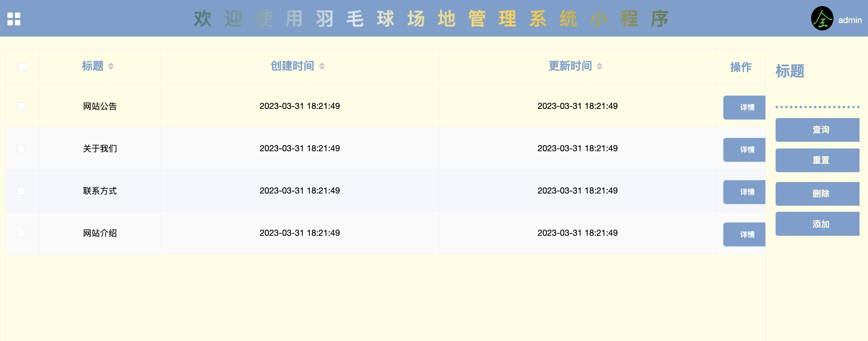868x341 pixels.
Task: Check the 网站介绍 row checkbox
Action: point(21,233)
